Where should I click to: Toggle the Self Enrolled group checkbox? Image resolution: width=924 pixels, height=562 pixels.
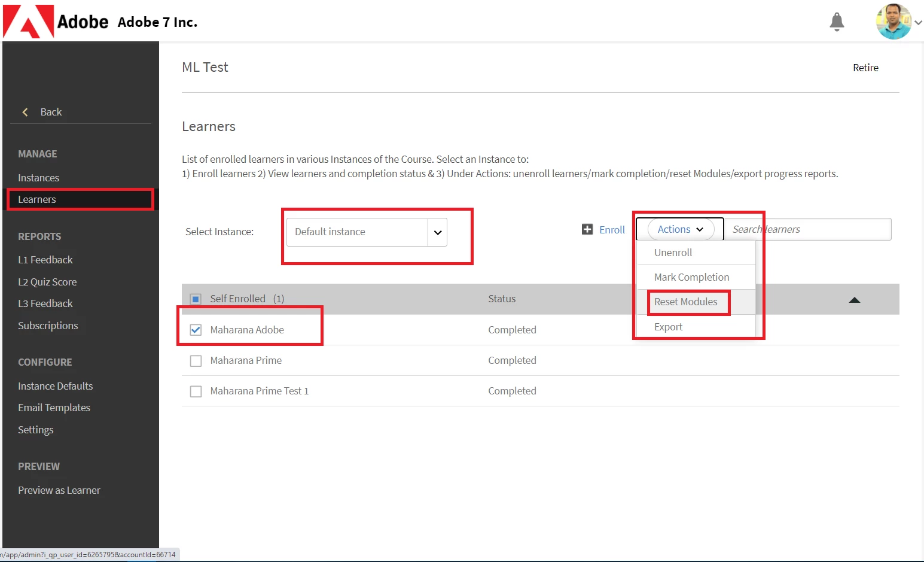(x=196, y=299)
